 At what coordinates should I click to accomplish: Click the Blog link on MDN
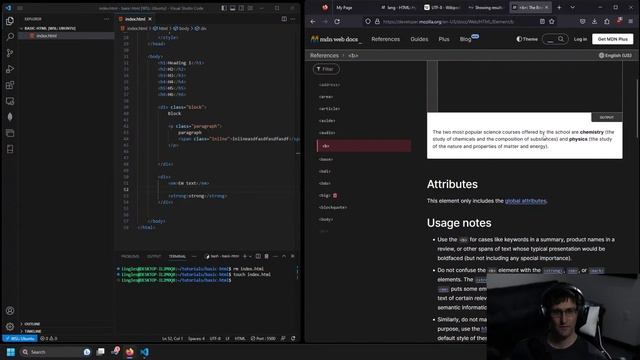(466, 39)
